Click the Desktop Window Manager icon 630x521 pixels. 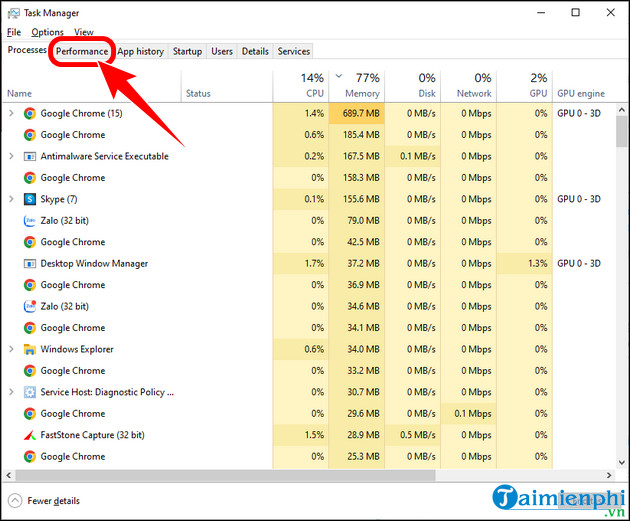click(29, 264)
